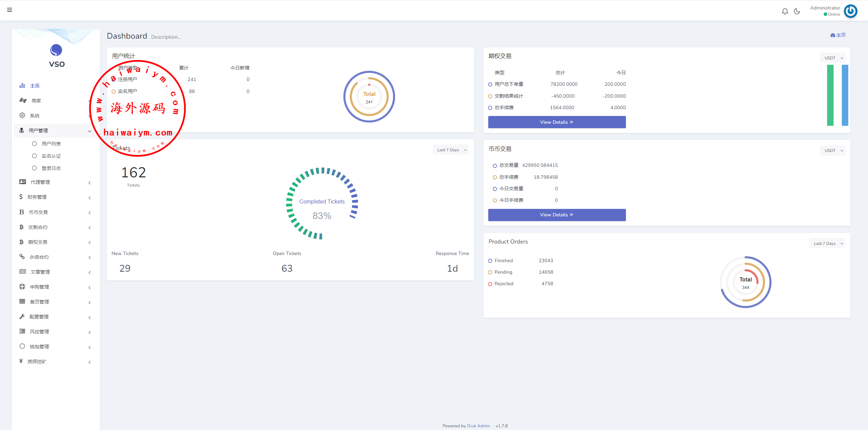Viewport: 868px width, 430px height.
Task: Open the notifications bell
Action: [x=785, y=12]
